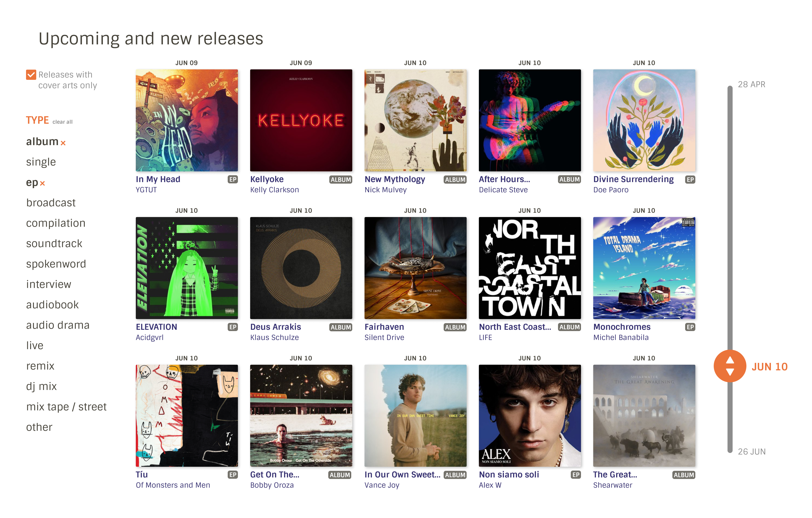Screen dimensions: 812x518
Task: Click the ALBUM badge beside Fairhaven
Action: (455, 327)
